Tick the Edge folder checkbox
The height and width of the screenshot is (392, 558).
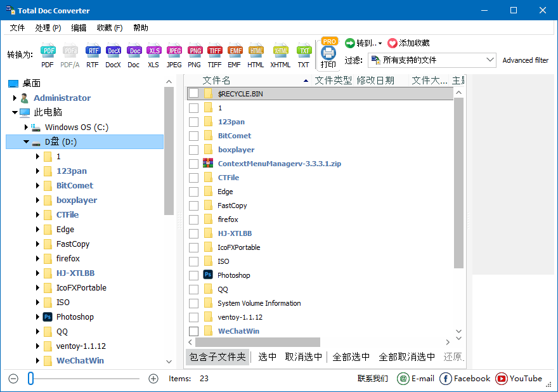(x=193, y=192)
